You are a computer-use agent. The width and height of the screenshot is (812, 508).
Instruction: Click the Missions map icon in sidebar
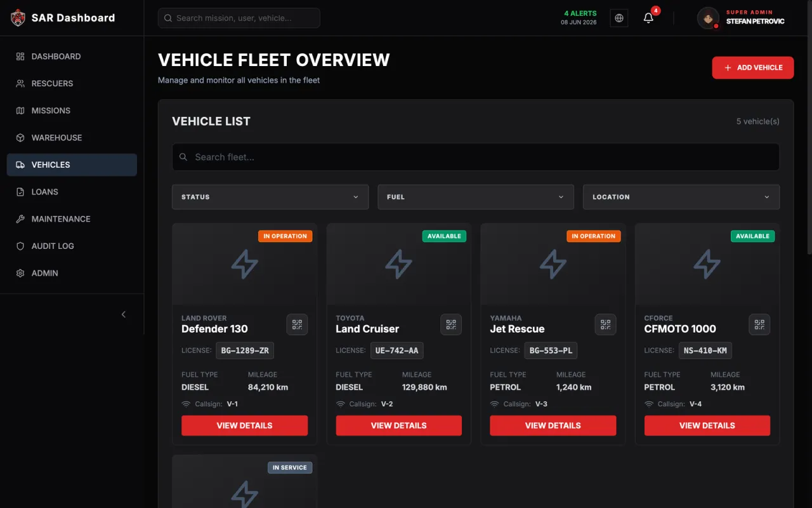tap(20, 110)
